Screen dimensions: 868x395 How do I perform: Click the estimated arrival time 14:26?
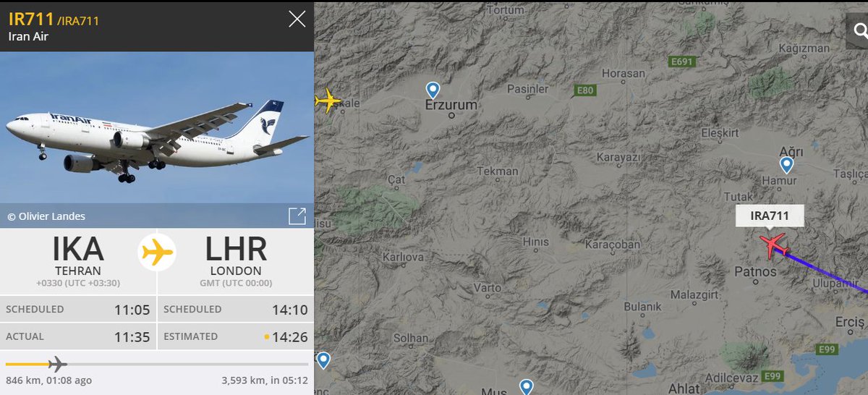289,336
